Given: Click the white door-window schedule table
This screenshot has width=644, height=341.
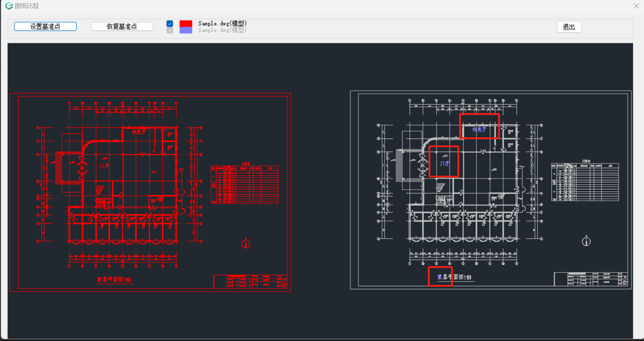Looking at the screenshot, I should coord(585,182).
